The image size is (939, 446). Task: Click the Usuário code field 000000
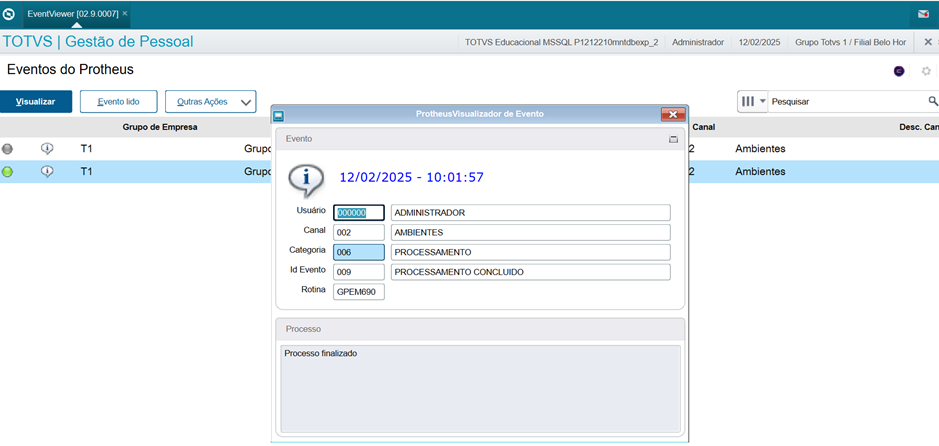(x=359, y=213)
